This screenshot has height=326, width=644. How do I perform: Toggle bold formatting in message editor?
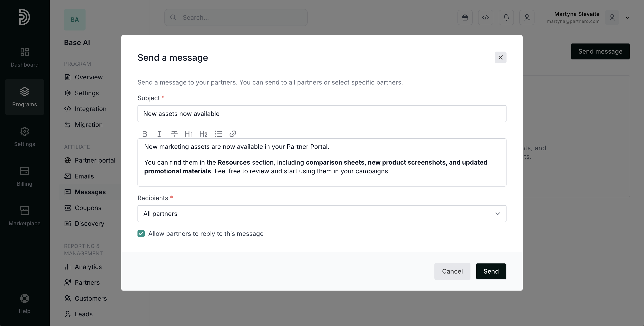tap(144, 134)
